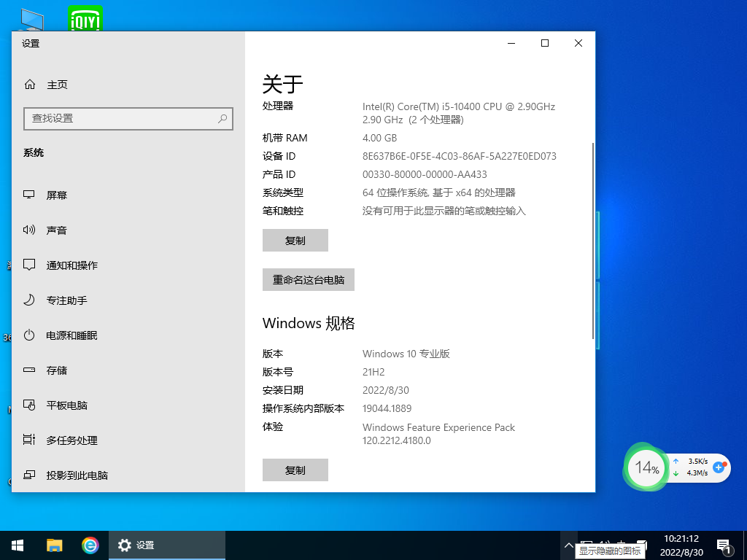Image resolution: width=747 pixels, height=560 pixels.
Task: Copy device info with the 复制 button
Action: coord(295,240)
